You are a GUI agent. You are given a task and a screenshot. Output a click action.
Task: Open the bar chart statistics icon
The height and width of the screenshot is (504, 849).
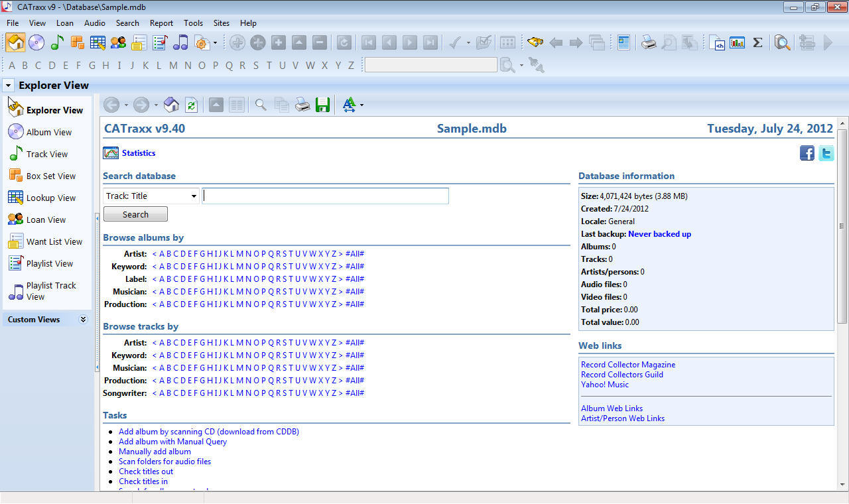pyautogui.click(x=737, y=42)
